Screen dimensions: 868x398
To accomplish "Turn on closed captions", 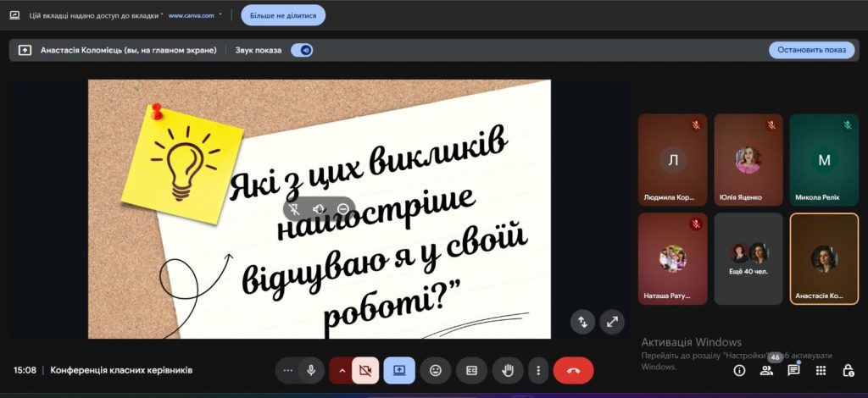I will pyautogui.click(x=471, y=370).
